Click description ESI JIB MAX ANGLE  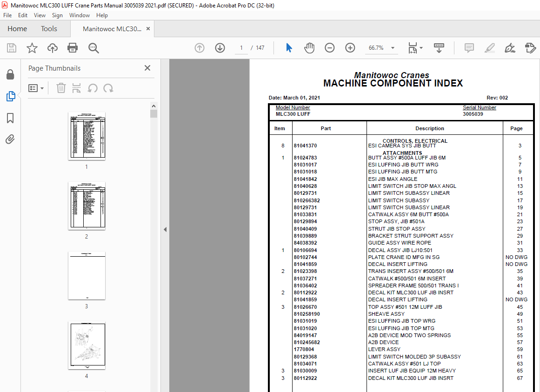(393, 179)
